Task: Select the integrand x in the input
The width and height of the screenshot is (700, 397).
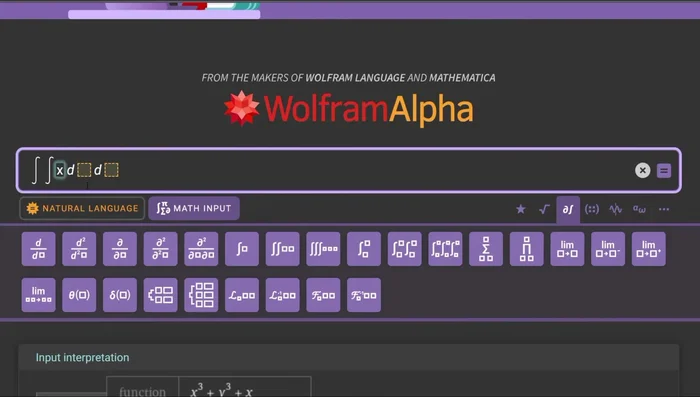Action: point(60,170)
